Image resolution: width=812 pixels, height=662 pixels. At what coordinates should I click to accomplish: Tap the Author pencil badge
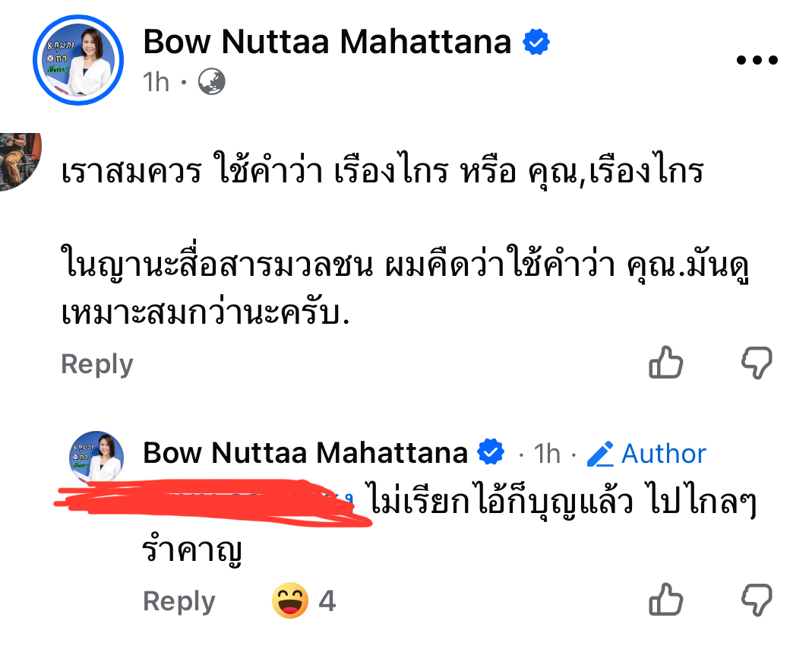coord(647,455)
